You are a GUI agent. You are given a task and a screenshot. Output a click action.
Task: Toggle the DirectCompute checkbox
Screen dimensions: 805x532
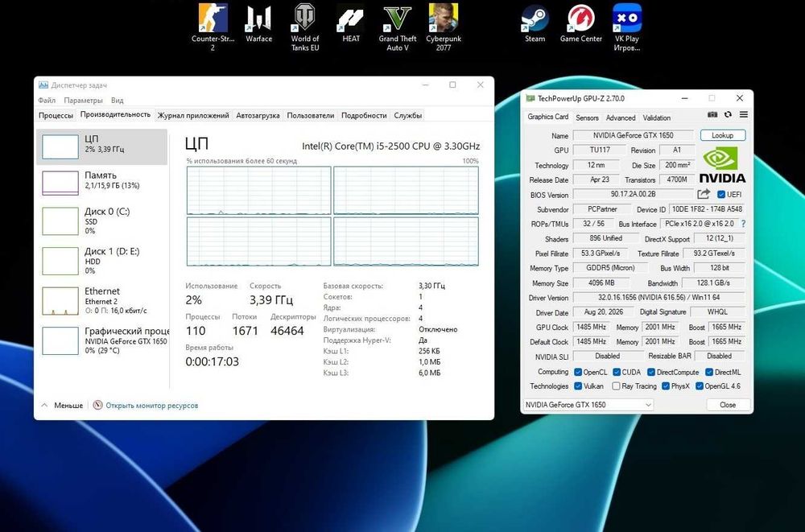pyautogui.click(x=651, y=372)
